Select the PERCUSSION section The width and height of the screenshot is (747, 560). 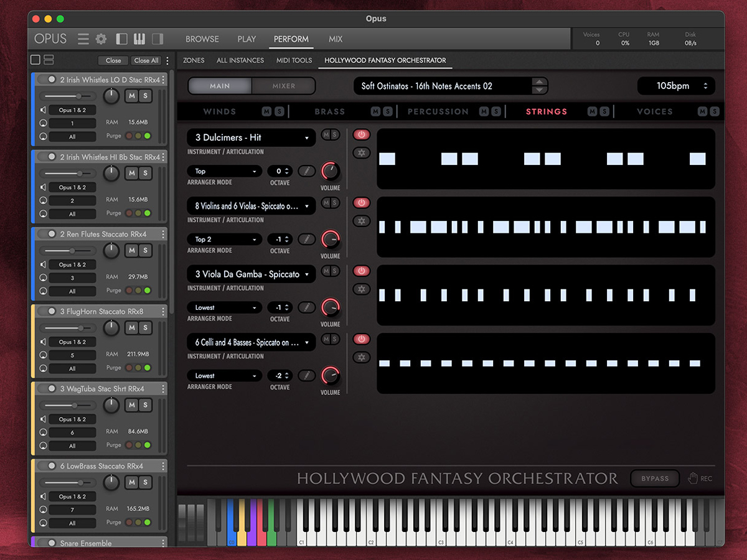click(438, 111)
